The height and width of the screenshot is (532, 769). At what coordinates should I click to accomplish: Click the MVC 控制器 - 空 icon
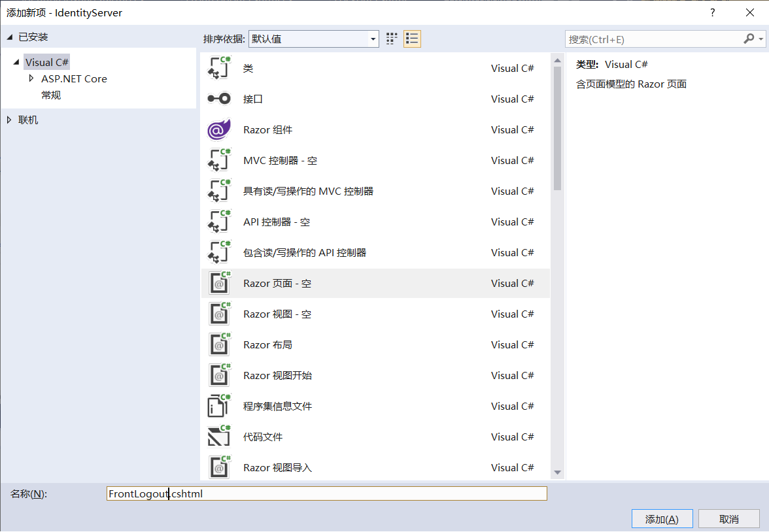[x=218, y=160]
